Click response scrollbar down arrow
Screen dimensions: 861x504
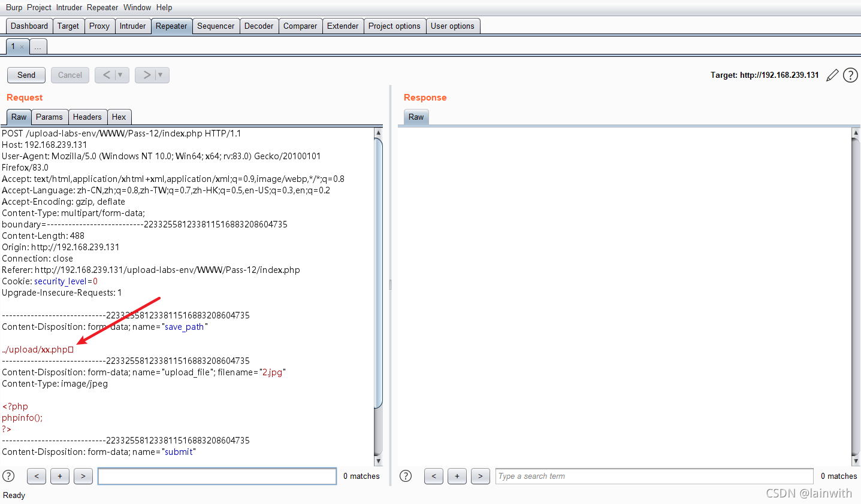tap(856, 461)
